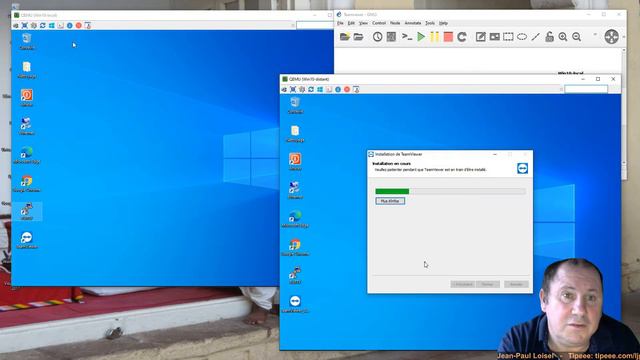Select orange Office icon on Win10-distant desktop

(x=295, y=162)
